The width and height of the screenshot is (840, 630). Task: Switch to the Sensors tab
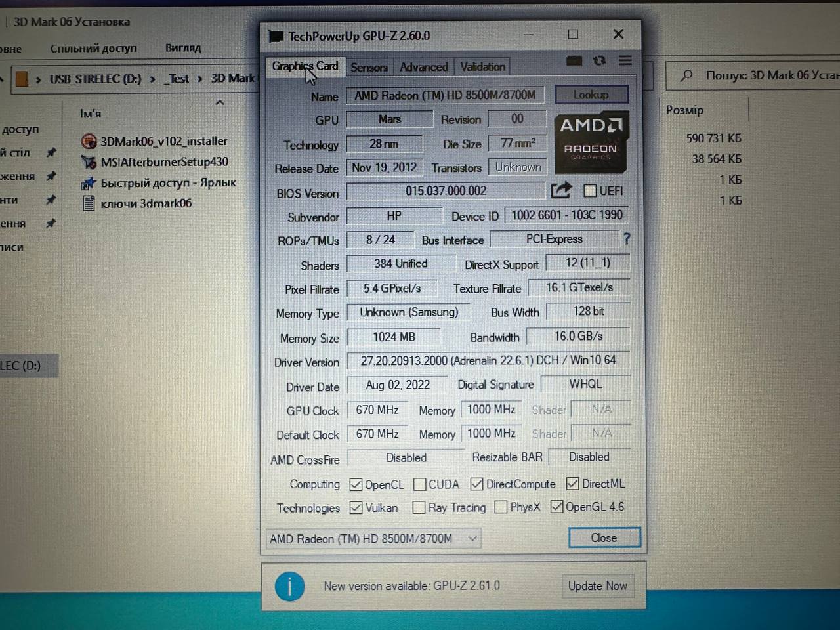click(x=369, y=67)
